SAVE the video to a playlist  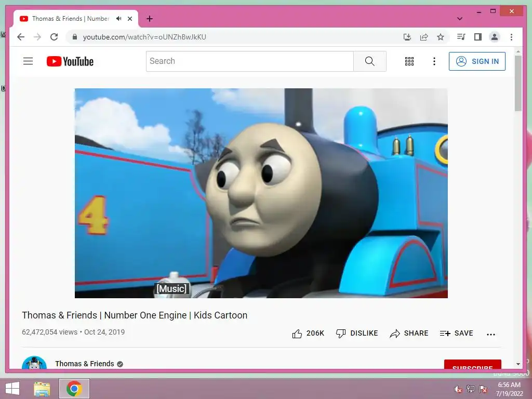(456, 333)
